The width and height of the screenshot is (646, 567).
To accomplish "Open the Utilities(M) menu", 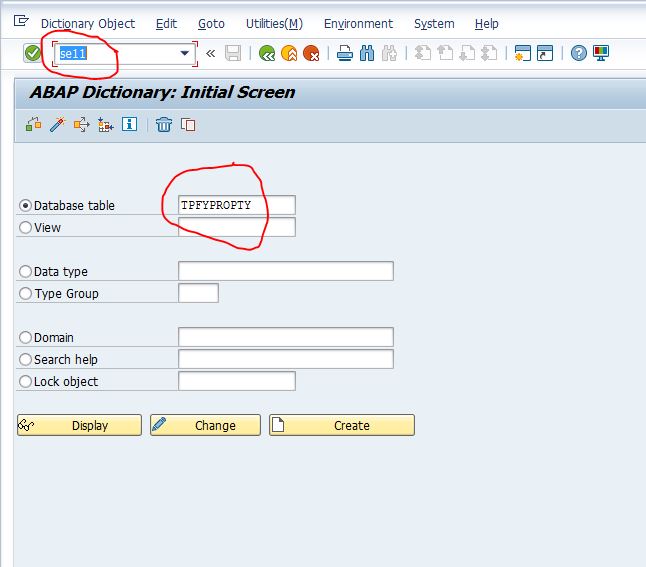I will [274, 24].
